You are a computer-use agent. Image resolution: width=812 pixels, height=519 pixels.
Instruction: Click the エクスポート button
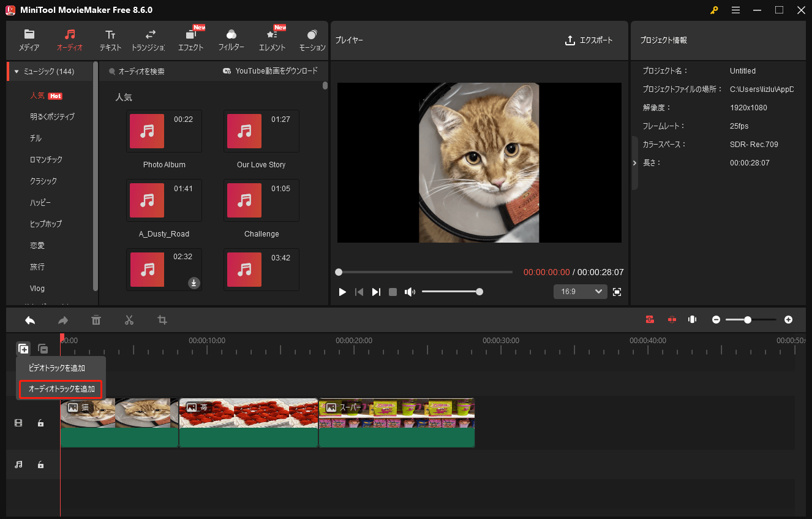tap(588, 40)
